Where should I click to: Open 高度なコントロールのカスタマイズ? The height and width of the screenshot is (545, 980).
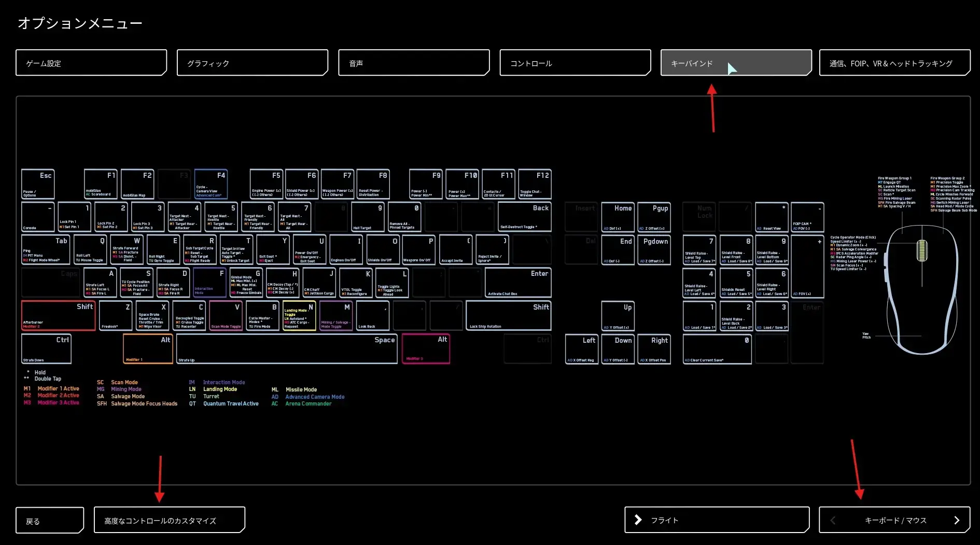[x=169, y=520]
